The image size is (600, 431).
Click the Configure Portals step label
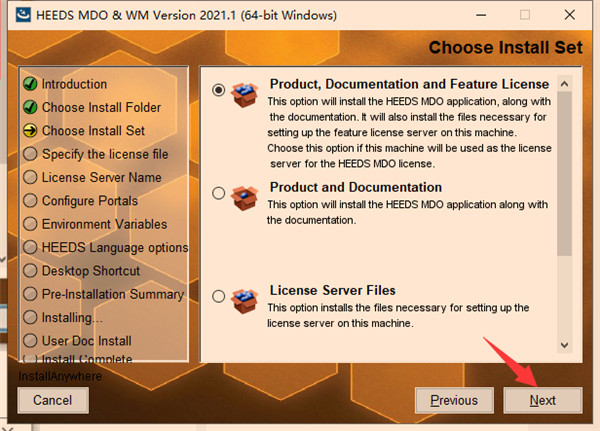(90, 201)
